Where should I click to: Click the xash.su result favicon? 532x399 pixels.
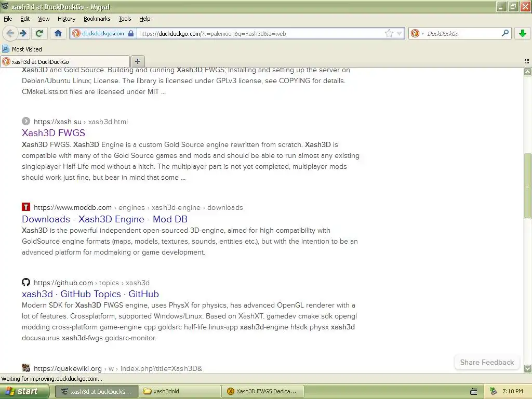tap(26, 121)
